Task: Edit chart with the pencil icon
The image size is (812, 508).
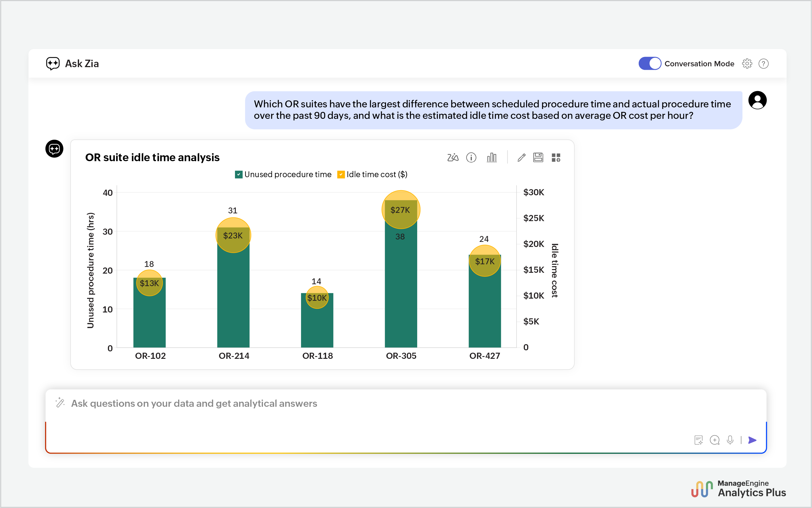Action: tap(521, 157)
